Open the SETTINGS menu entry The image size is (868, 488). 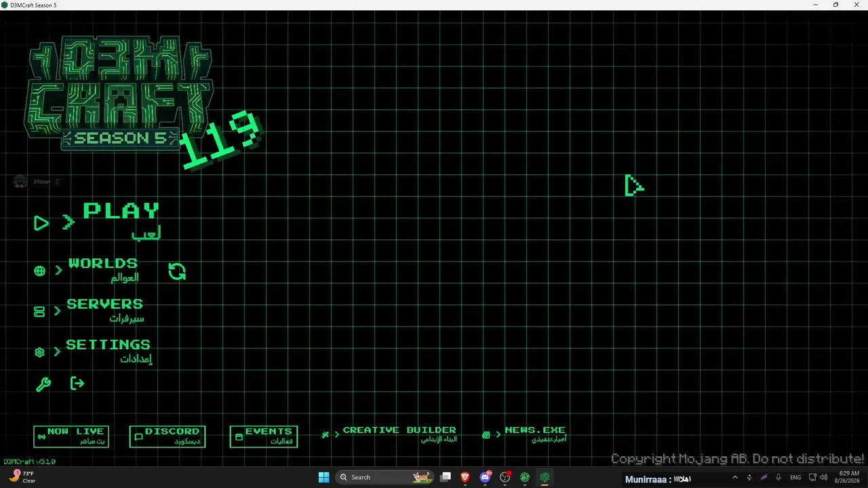93,351
